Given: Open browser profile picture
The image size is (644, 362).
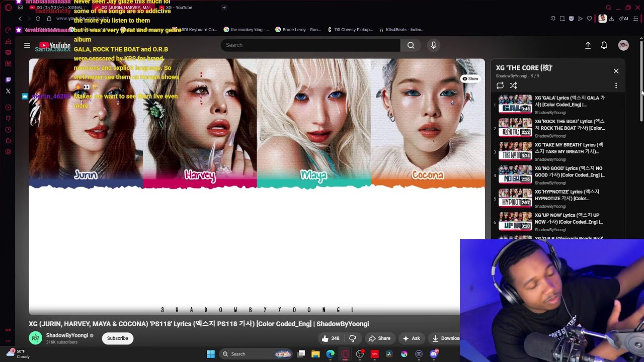Looking at the screenshot, I should (602, 19).
